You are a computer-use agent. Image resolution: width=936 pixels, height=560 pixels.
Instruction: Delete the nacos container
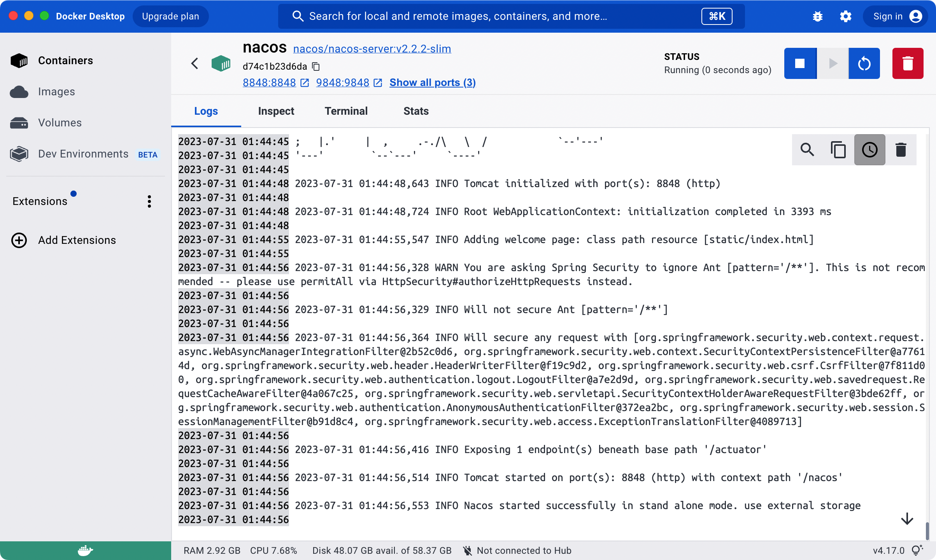click(x=908, y=63)
